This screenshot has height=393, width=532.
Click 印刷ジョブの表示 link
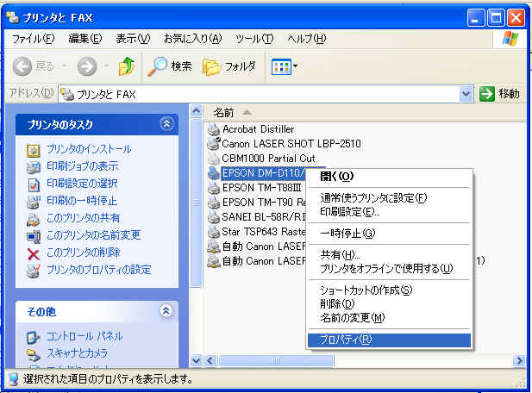coord(83,166)
